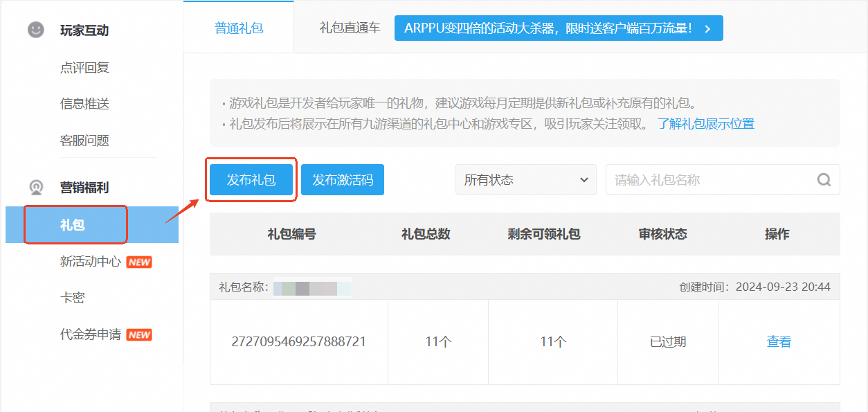Click the 发布礼包 button
The width and height of the screenshot is (868, 412).
point(251,180)
